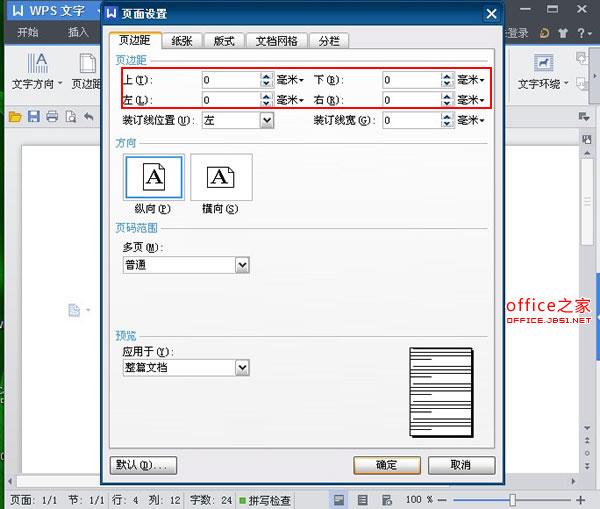Click the 登录 login link

[x=518, y=33]
